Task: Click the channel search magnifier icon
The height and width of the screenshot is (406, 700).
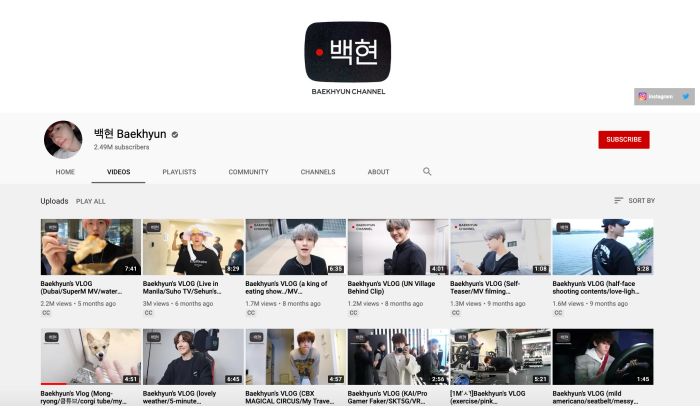Action: click(x=427, y=172)
